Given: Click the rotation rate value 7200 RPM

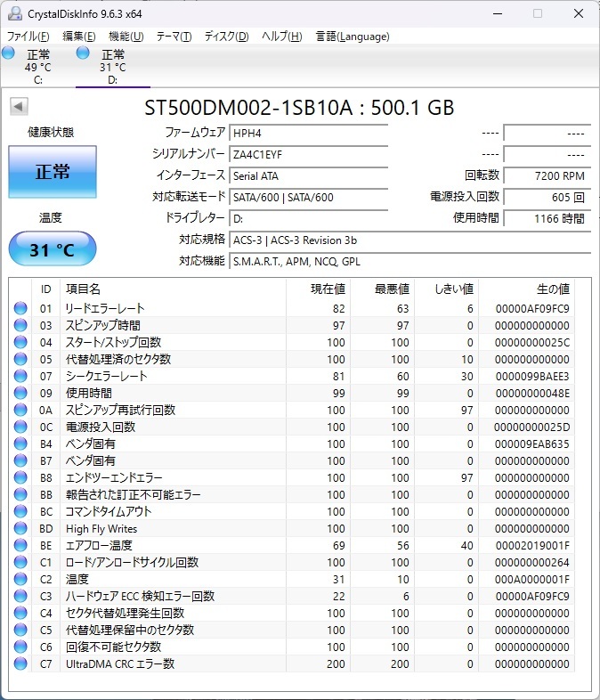Looking at the screenshot, I should tap(547, 176).
